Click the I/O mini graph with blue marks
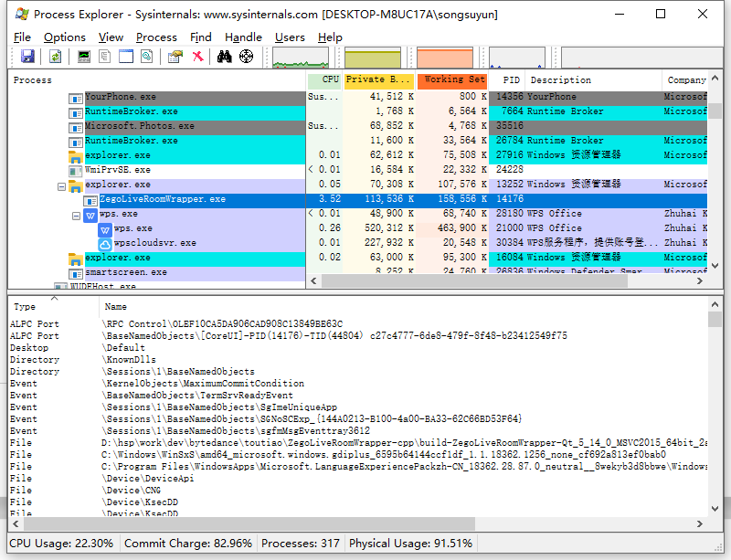This screenshot has width=731, height=560. pyautogui.click(x=517, y=58)
